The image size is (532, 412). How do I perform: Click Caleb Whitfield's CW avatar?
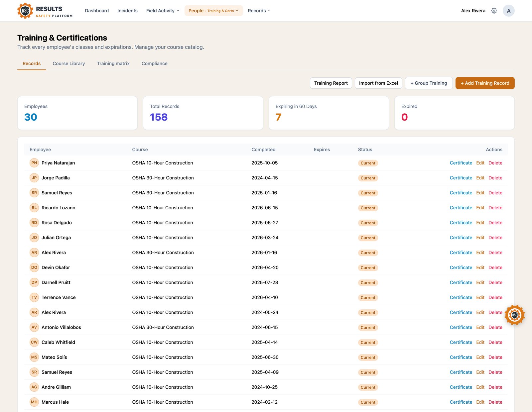tap(34, 342)
